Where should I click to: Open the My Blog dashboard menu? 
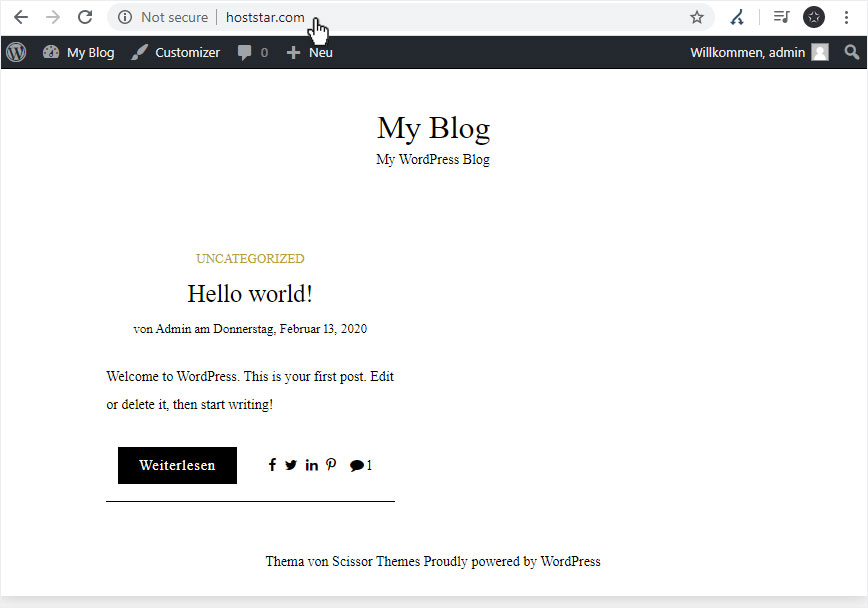tap(79, 52)
